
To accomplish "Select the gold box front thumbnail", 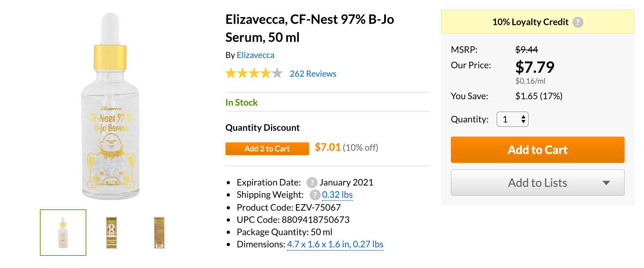I will [111, 233].
